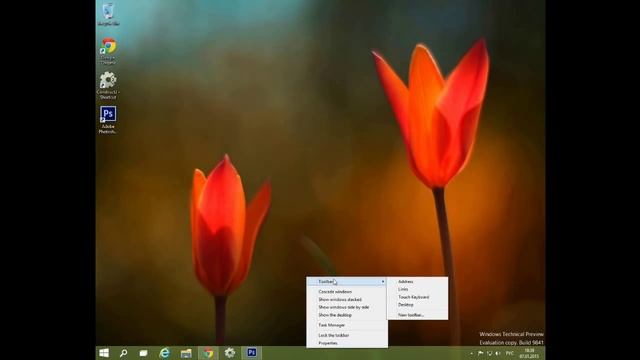Choose New toolbar... in submenu

pos(417,315)
